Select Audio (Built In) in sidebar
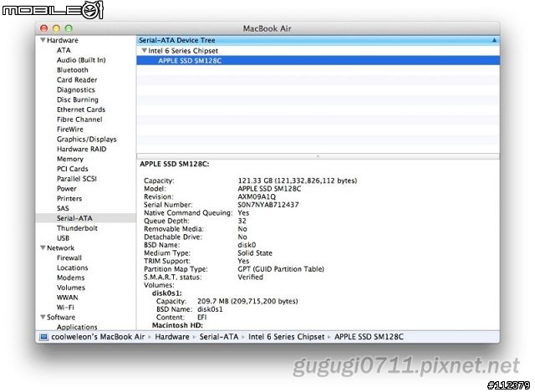Viewport: 535px width, 392px height. (x=81, y=60)
